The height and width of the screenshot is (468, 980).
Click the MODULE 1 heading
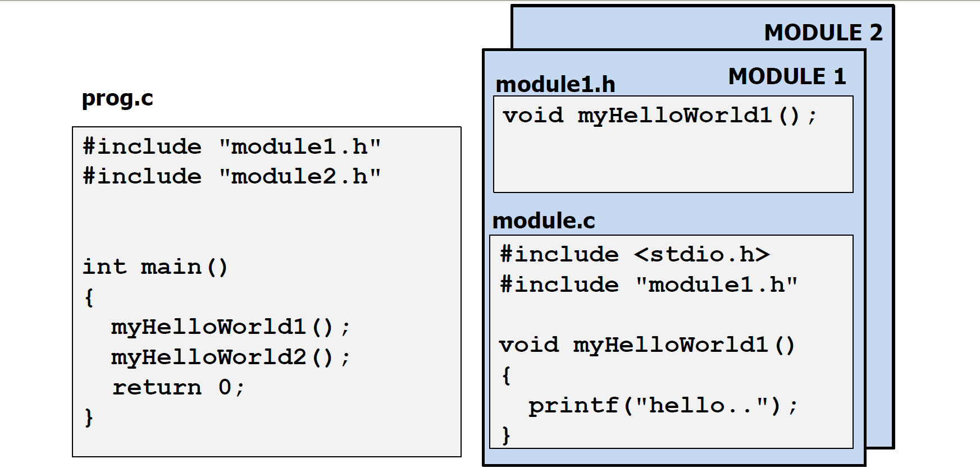787,76
